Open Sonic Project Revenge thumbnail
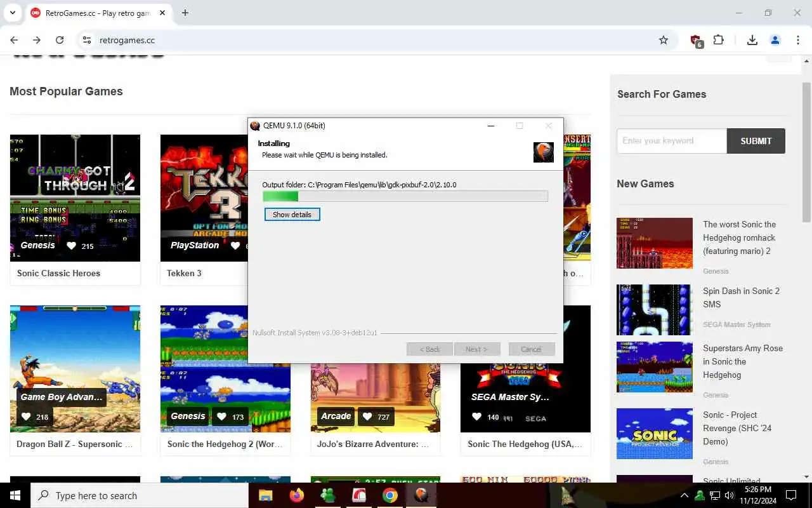812x508 pixels. pos(655,434)
